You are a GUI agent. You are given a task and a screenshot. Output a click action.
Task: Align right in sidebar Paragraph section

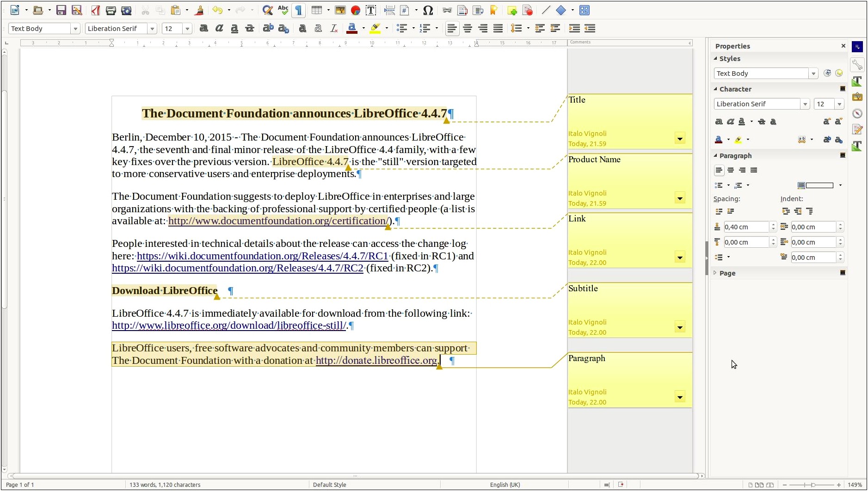coord(742,170)
